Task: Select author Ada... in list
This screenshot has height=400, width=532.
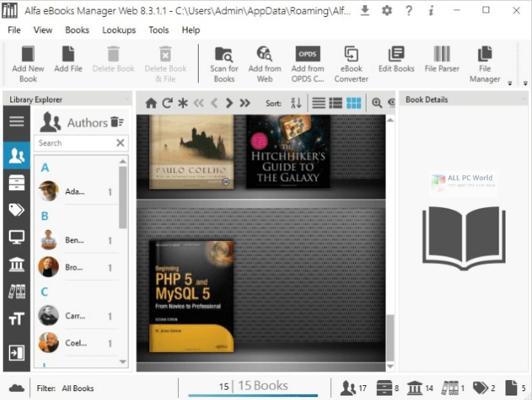Action: coord(78,191)
